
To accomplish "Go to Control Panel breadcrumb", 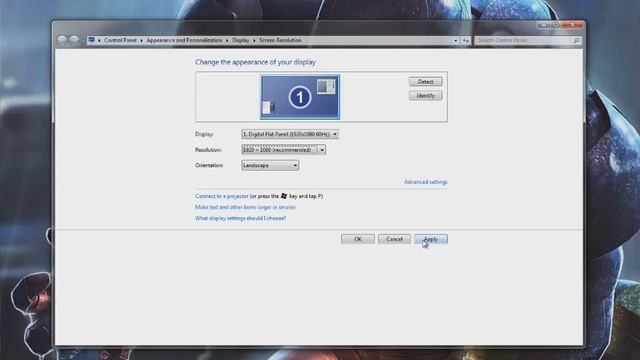I will (x=120, y=40).
